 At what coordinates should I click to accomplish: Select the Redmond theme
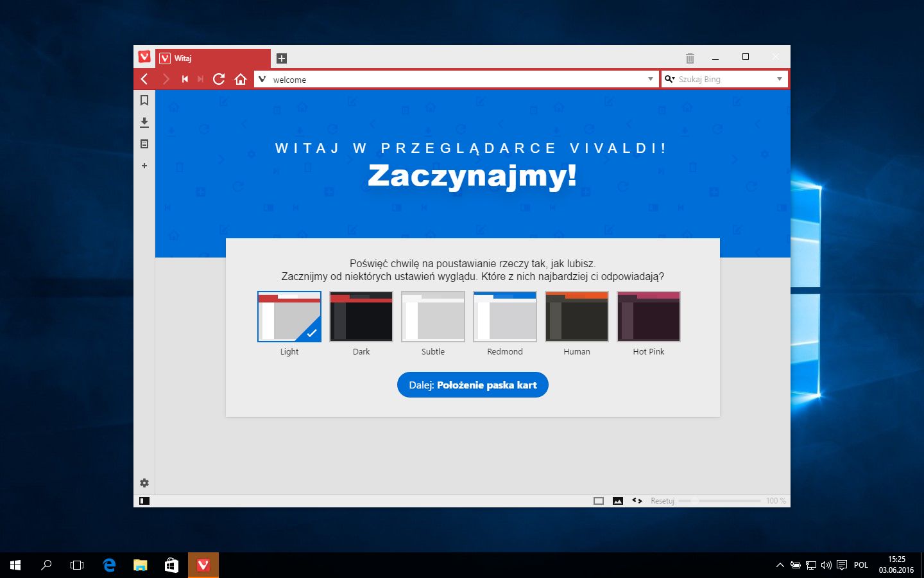(x=505, y=317)
